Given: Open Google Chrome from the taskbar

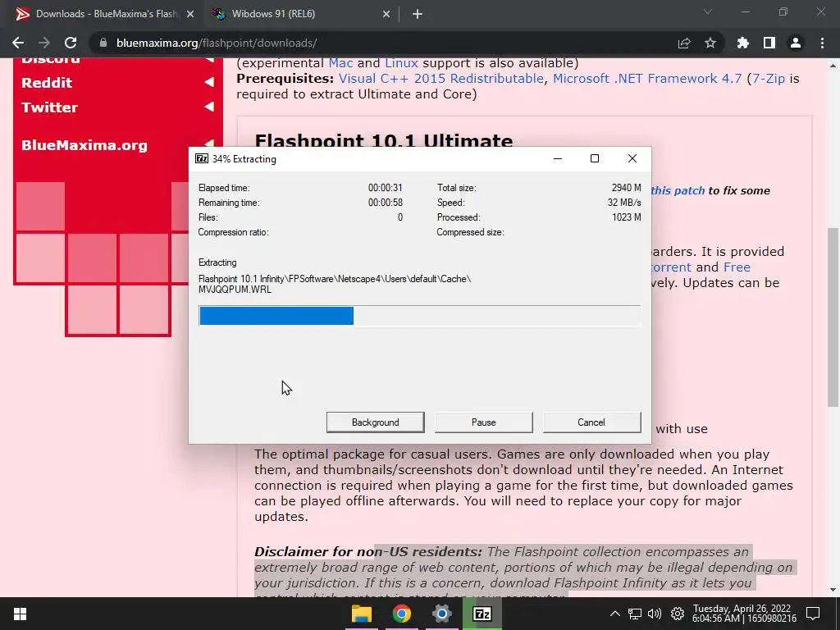Looking at the screenshot, I should (402, 614).
